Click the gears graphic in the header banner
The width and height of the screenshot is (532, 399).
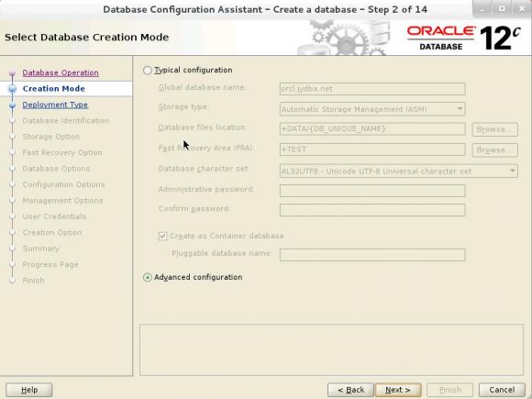(343, 38)
